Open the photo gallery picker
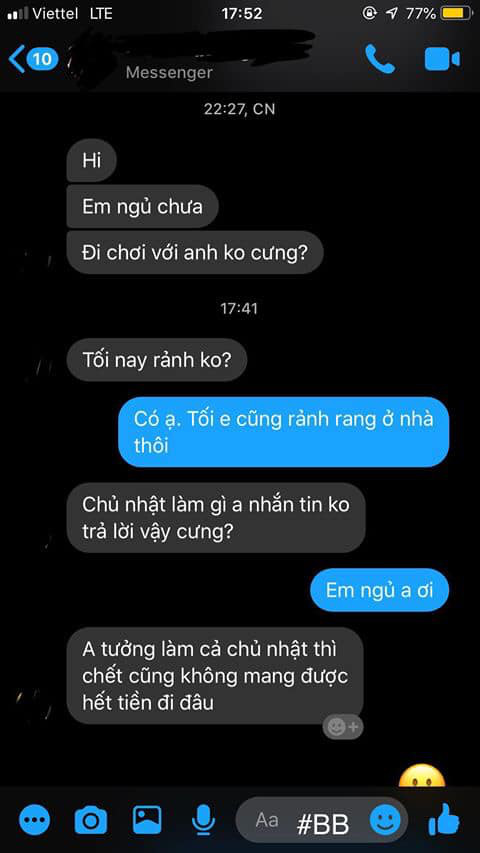 [147, 820]
